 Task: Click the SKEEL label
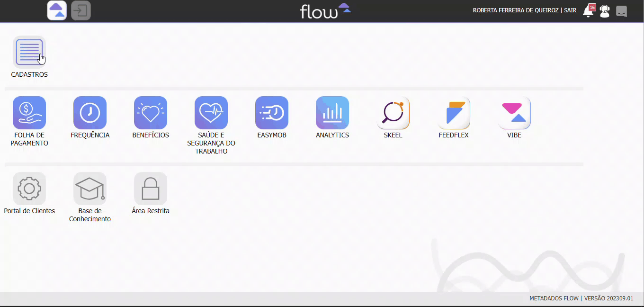[x=393, y=135]
